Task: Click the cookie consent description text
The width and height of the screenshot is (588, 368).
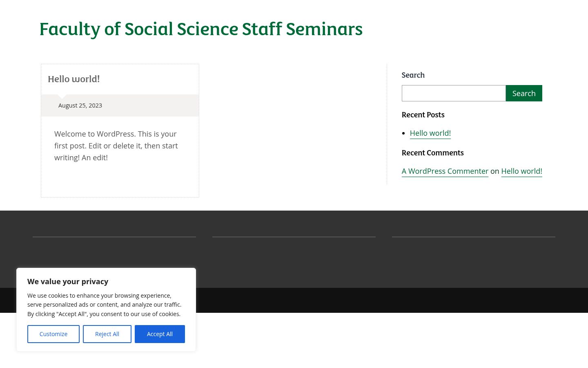Action: click(105, 305)
